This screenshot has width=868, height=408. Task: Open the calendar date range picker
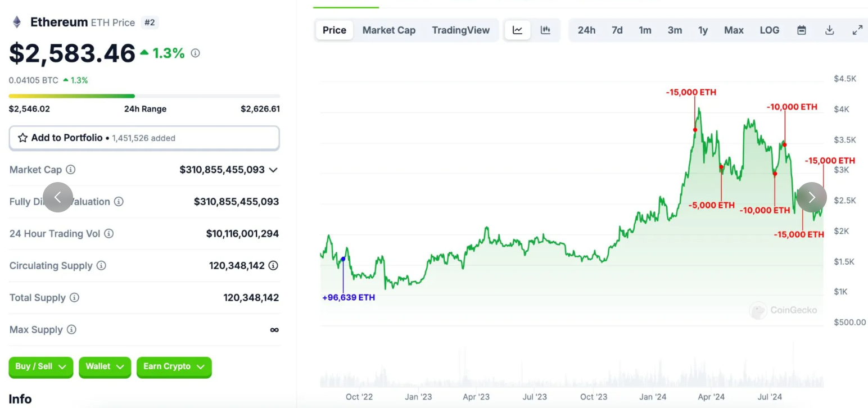coord(802,30)
